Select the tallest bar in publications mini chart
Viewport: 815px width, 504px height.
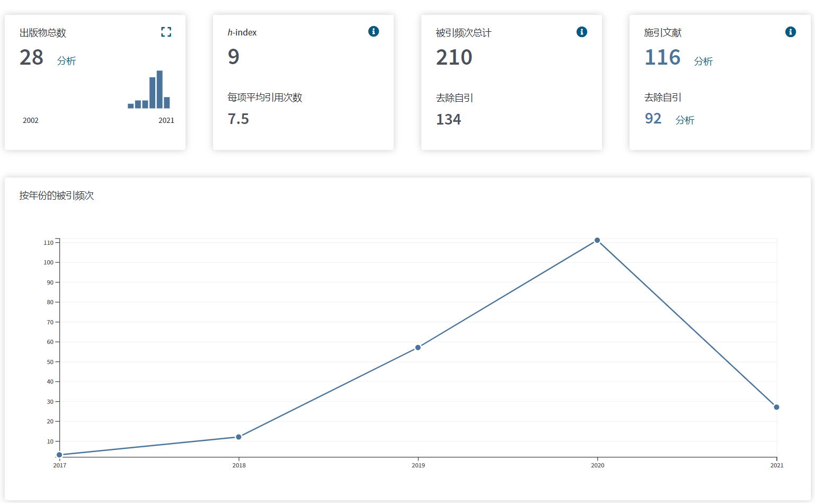coord(160,90)
